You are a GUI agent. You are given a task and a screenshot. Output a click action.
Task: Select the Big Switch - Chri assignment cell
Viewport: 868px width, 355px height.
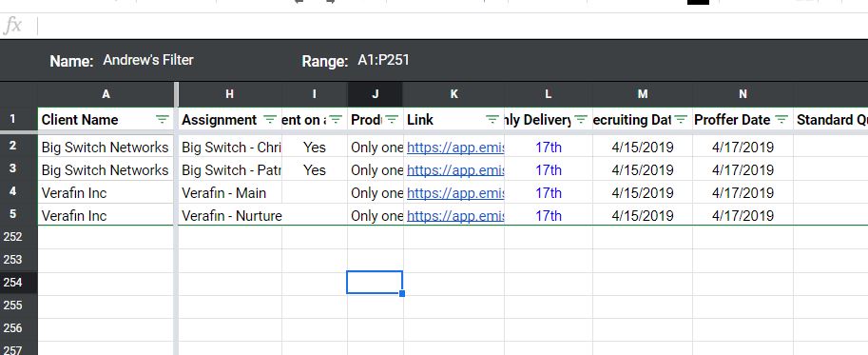tap(230, 147)
